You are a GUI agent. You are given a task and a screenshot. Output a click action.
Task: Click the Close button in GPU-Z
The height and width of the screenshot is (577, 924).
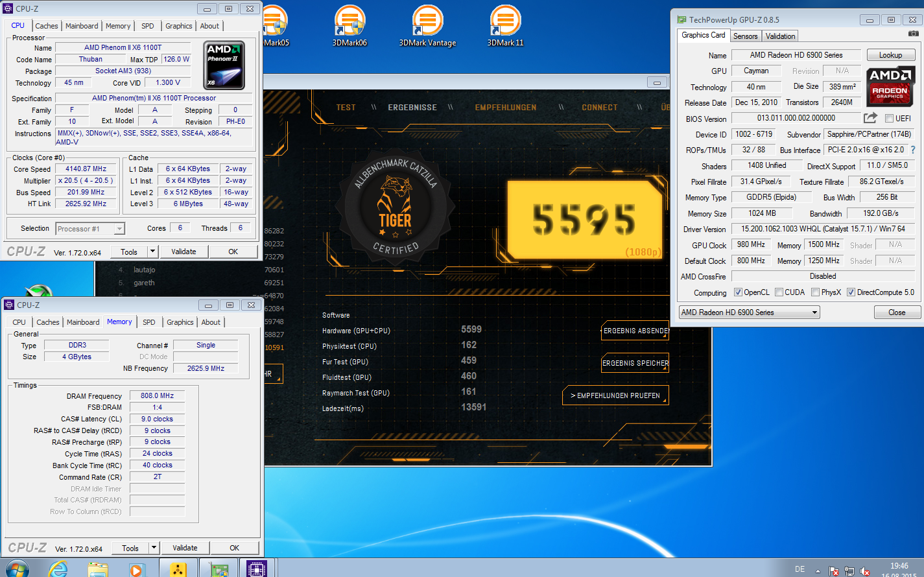click(x=897, y=312)
